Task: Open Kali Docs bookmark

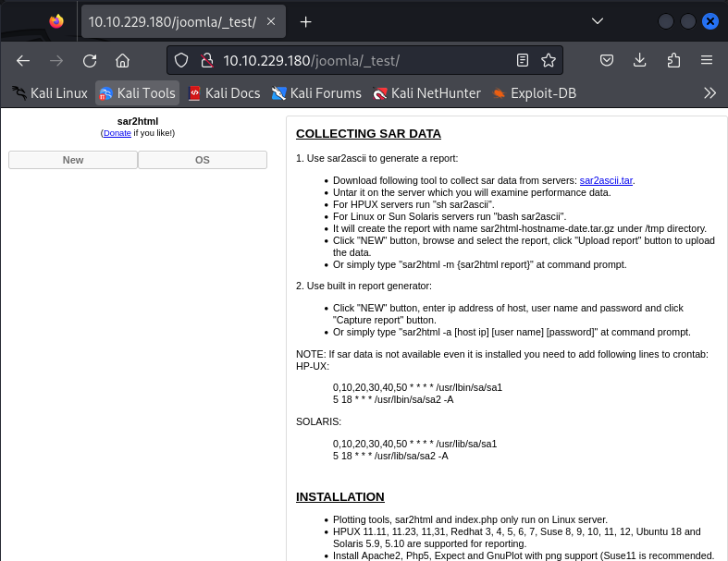Action: (224, 93)
